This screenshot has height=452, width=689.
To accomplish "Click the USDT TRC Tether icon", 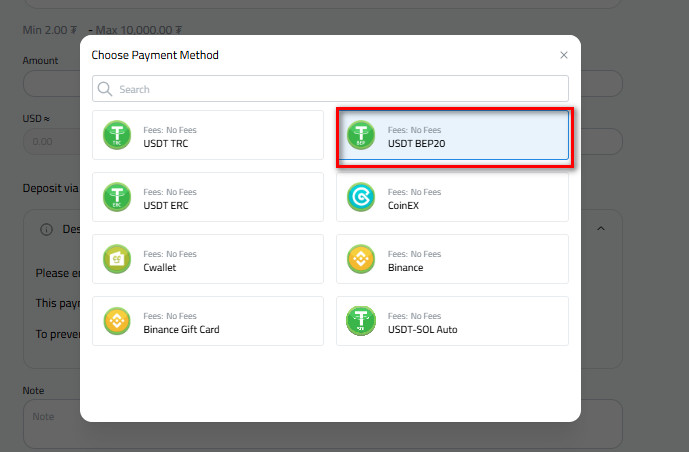I will (x=117, y=135).
